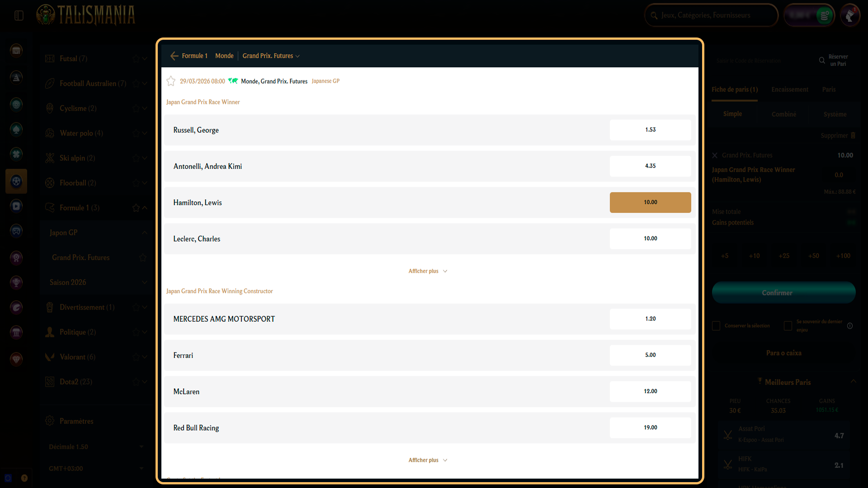Select the spade card games icon
The image size is (868, 488).
pyautogui.click(x=16, y=129)
